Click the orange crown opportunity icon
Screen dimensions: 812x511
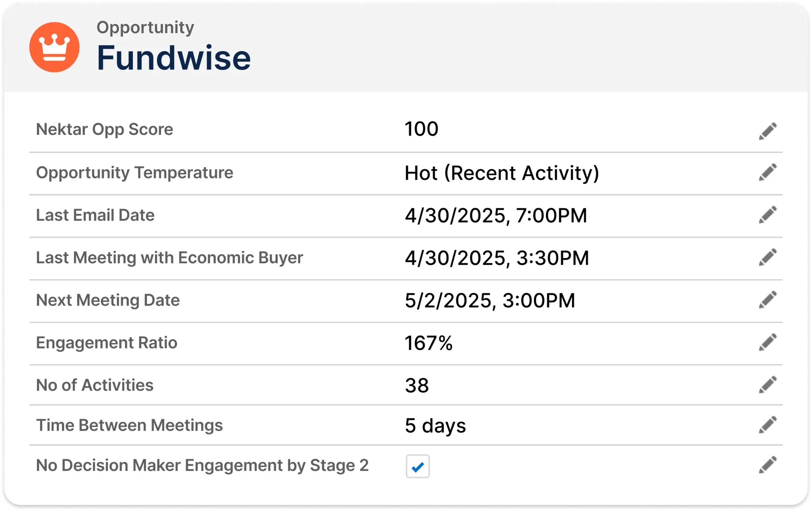click(x=54, y=47)
